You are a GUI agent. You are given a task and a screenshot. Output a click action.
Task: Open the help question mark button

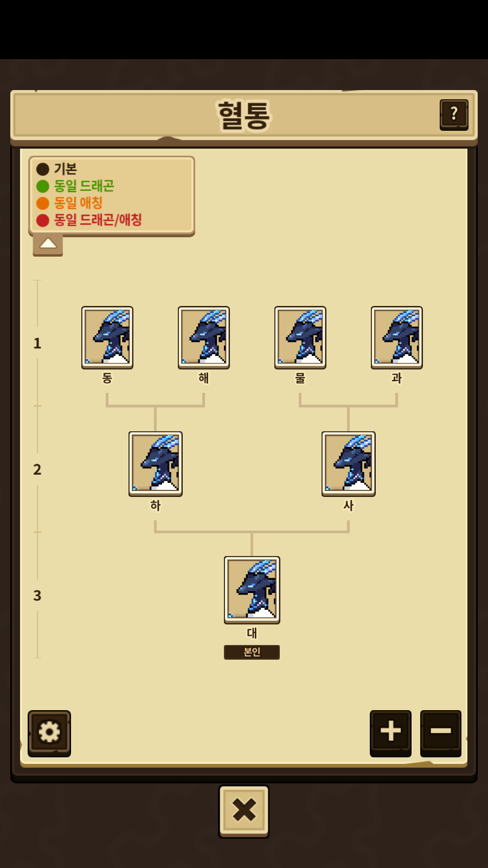(x=454, y=114)
